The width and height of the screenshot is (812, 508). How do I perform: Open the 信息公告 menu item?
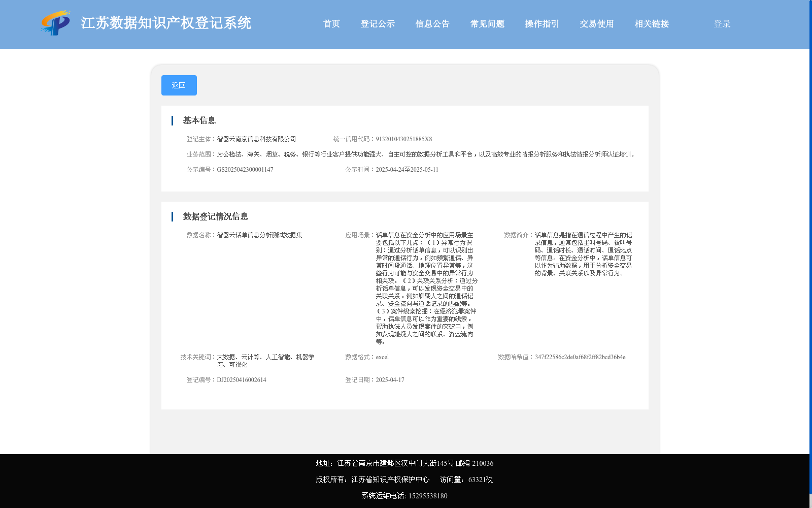[432, 24]
